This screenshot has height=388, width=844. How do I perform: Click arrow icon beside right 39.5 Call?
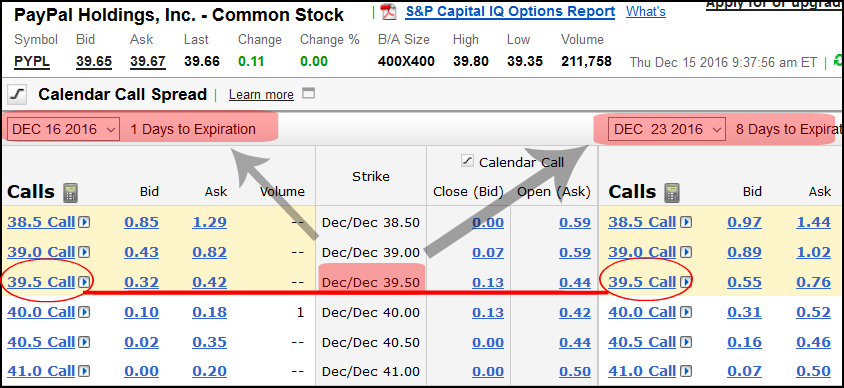point(686,282)
